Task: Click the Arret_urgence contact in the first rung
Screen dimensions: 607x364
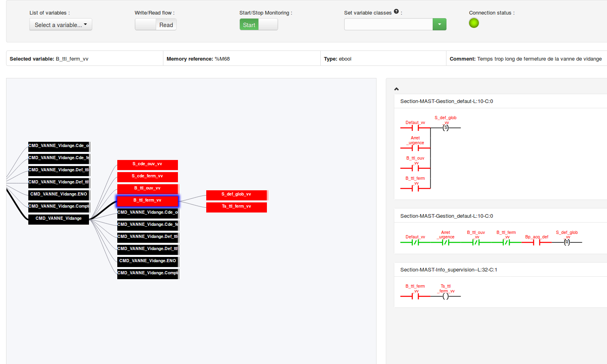Action: pyautogui.click(x=415, y=147)
